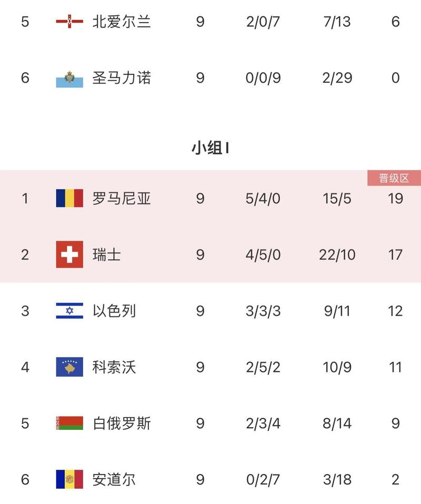The image size is (421, 504).
Task: Click the Switzerland flag icon
Action: tap(69, 255)
